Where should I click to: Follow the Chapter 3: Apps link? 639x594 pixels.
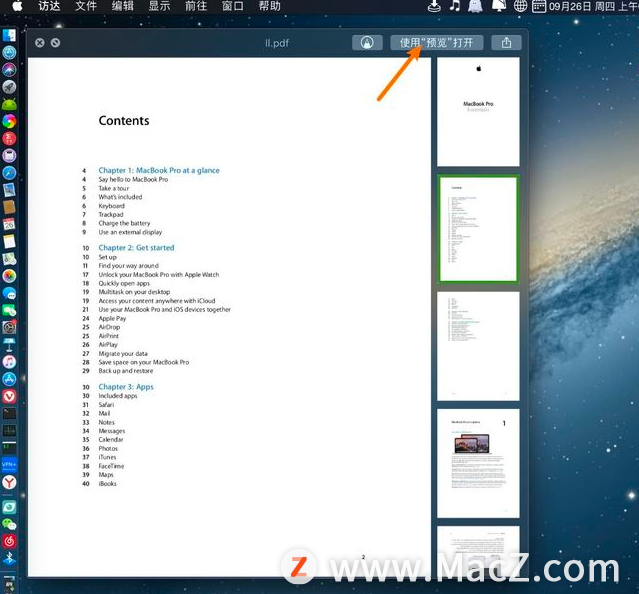point(126,387)
